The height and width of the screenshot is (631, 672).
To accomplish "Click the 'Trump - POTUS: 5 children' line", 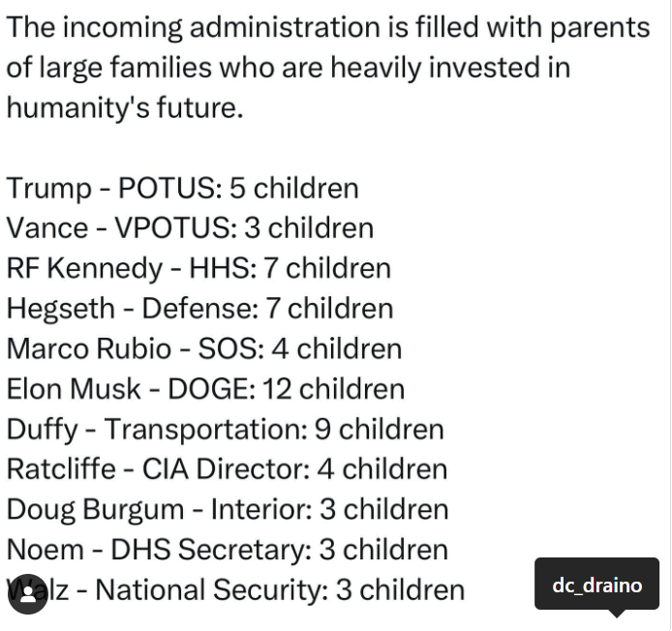I will click(x=183, y=188).
